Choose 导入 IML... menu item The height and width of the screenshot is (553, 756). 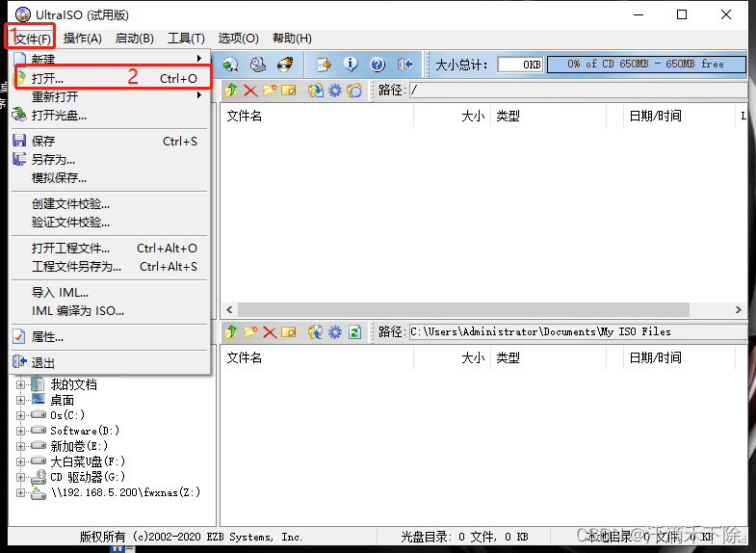tap(110, 292)
